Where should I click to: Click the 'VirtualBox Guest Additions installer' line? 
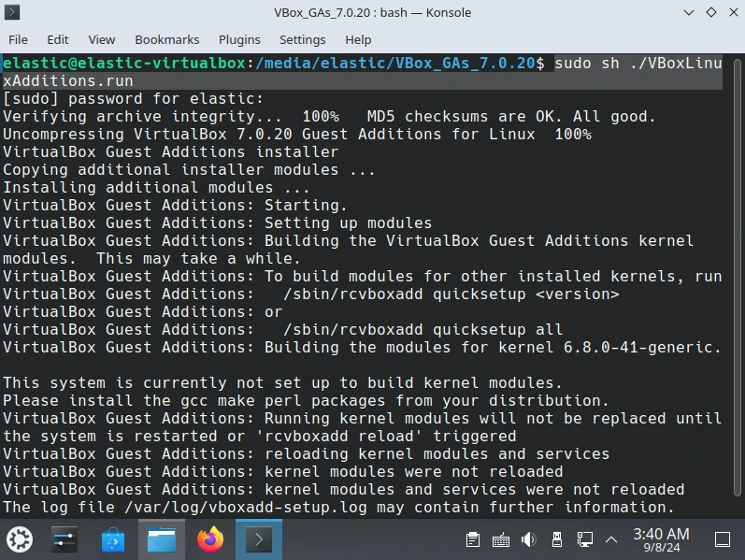(170, 151)
